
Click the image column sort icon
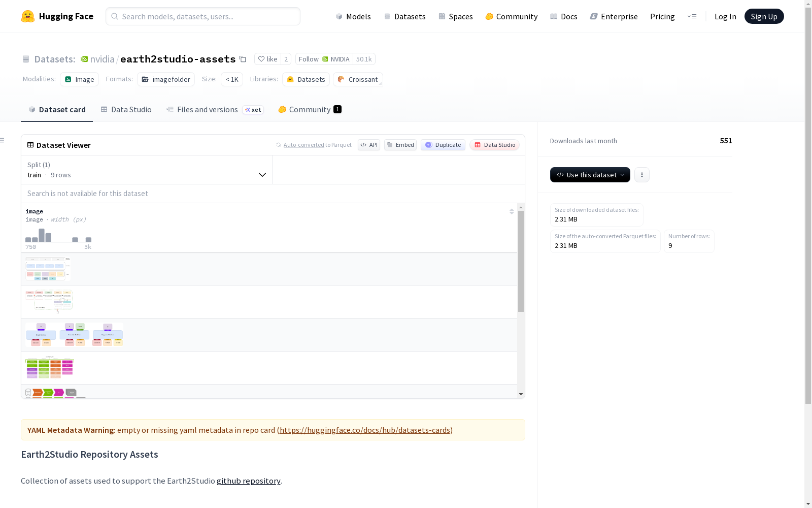pyautogui.click(x=512, y=211)
